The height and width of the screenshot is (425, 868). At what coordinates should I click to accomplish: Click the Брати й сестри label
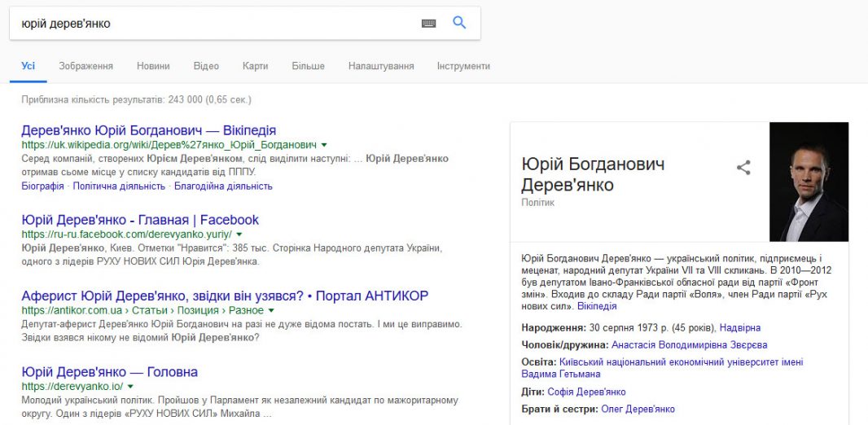(x=559, y=409)
